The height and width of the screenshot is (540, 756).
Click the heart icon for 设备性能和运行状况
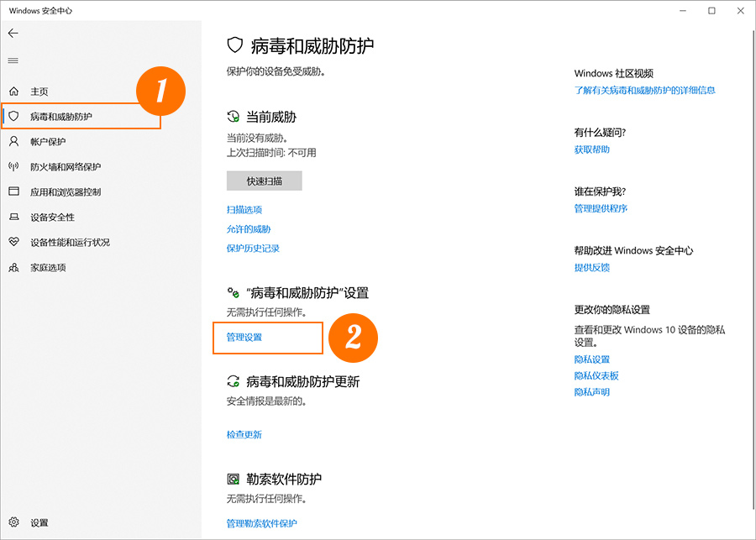pyautogui.click(x=14, y=242)
